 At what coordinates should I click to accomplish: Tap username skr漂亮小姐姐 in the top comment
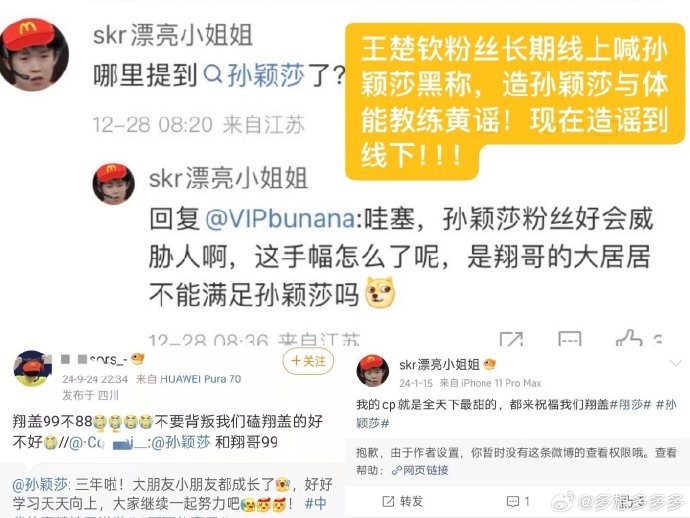click(173, 35)
